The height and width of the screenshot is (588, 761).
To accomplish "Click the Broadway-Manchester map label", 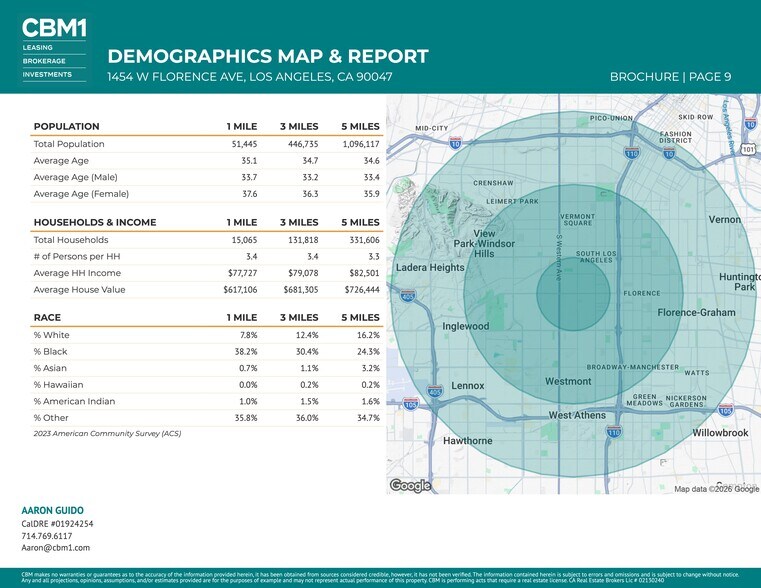I will tap(632, 367).
